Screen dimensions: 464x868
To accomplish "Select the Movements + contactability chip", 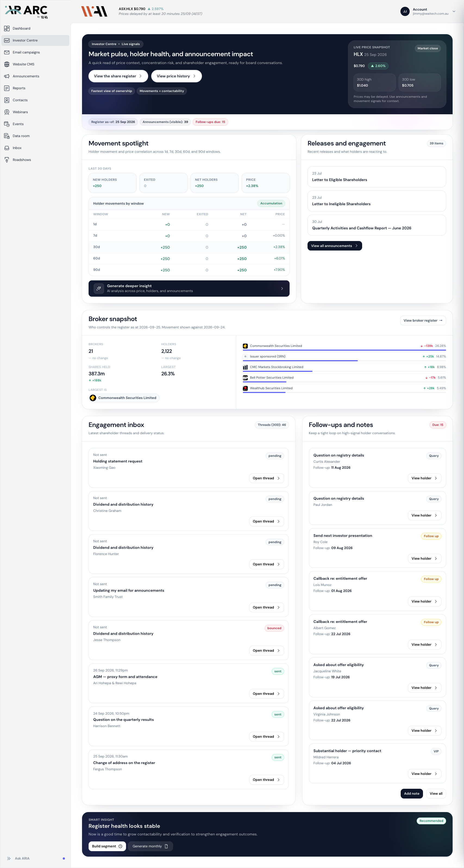I will (x=162, y=91).
